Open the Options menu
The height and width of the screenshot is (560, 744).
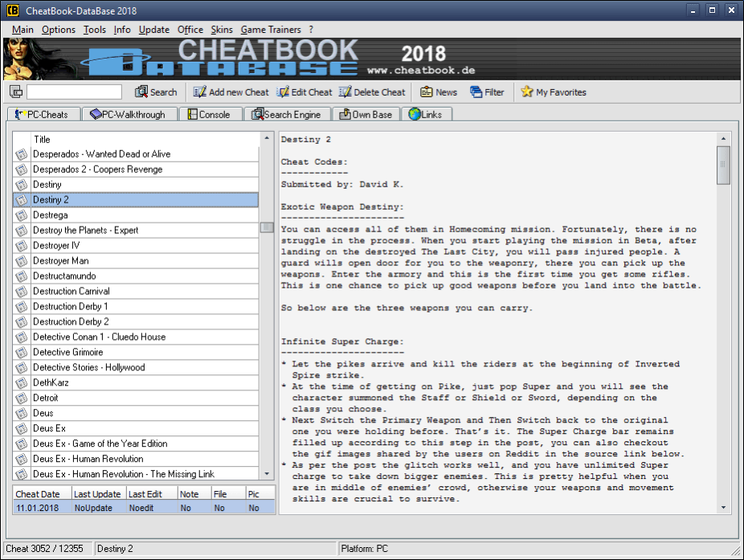[x=59, y=30]
